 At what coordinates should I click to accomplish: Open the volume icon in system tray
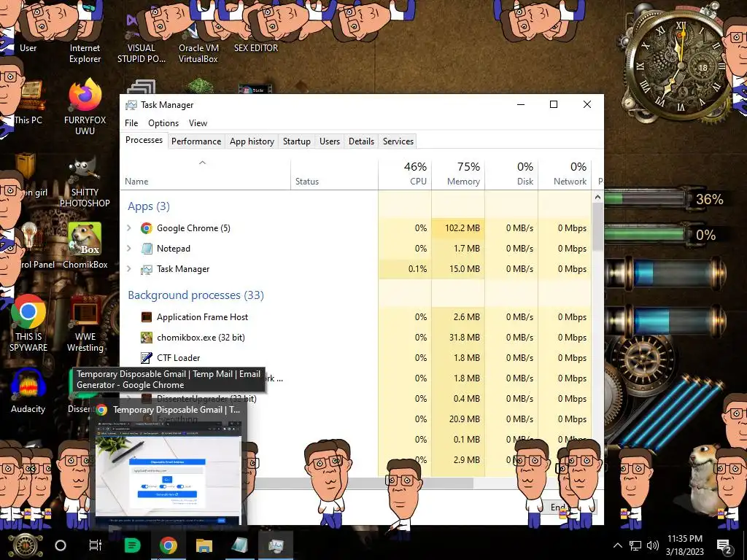[653, 545]
